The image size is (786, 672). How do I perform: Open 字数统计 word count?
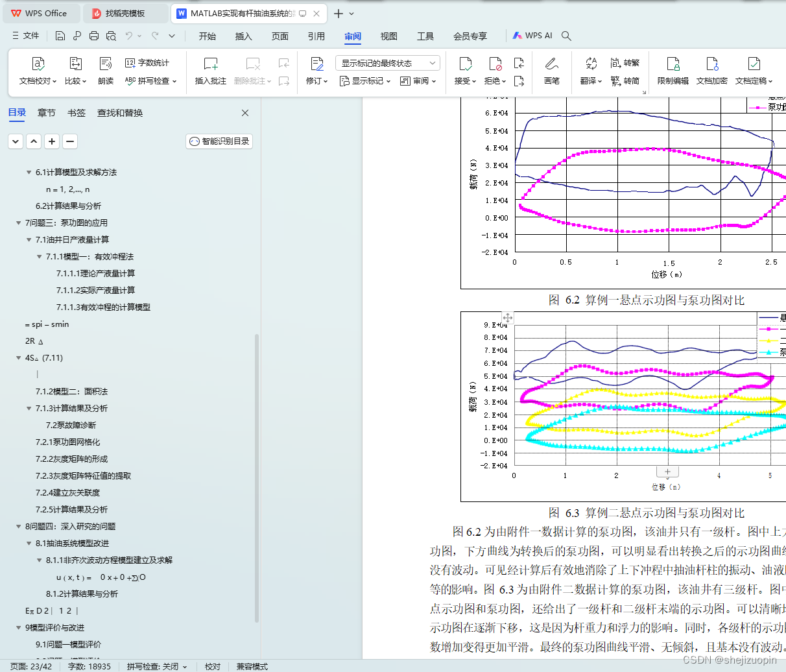point(147,63)
